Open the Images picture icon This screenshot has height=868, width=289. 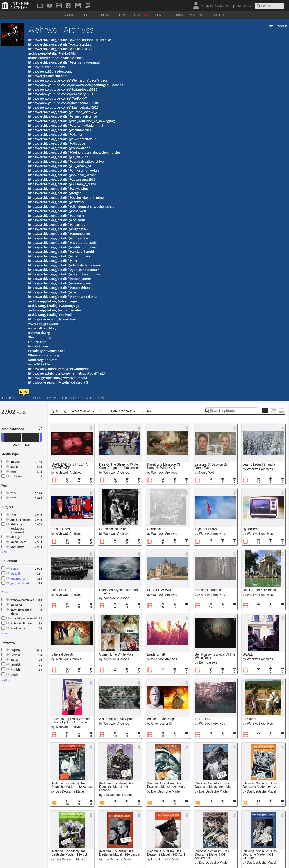point(87,6)
